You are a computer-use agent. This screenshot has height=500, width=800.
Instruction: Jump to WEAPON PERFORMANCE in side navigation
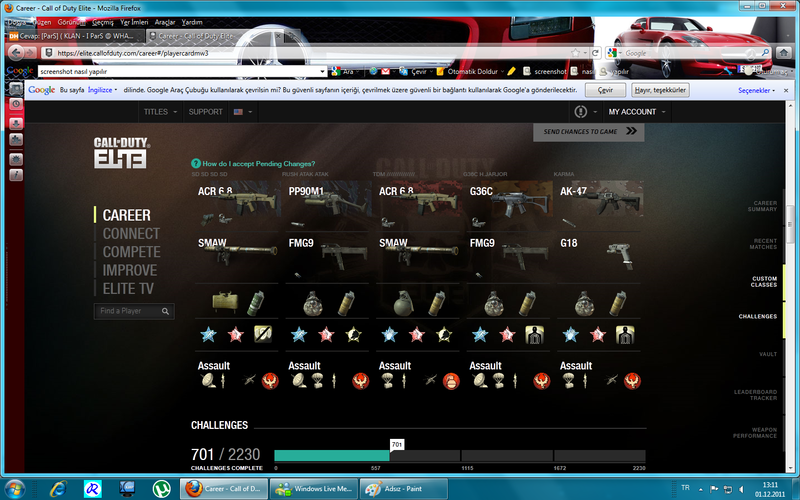click(755, 433)
